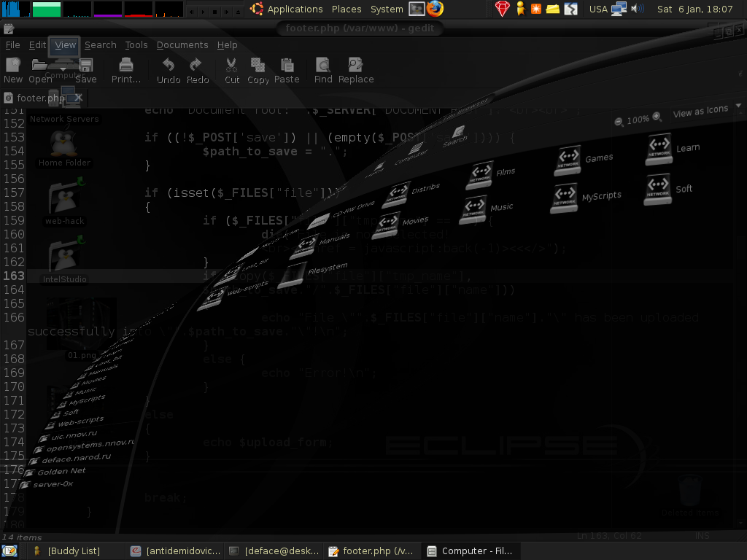
Task: Undo the last edit in gedit
Action: pos(169,66)
